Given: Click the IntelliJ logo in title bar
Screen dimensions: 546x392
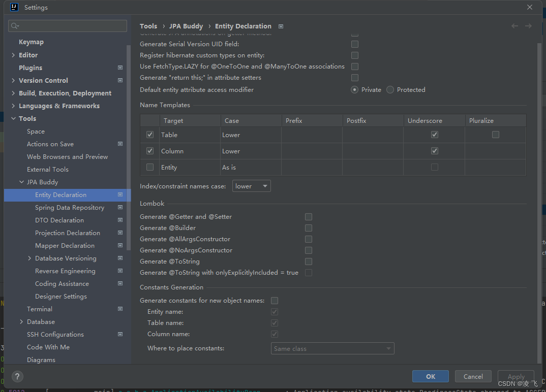Looking at the screenshot, I should (x=14, y=7).
